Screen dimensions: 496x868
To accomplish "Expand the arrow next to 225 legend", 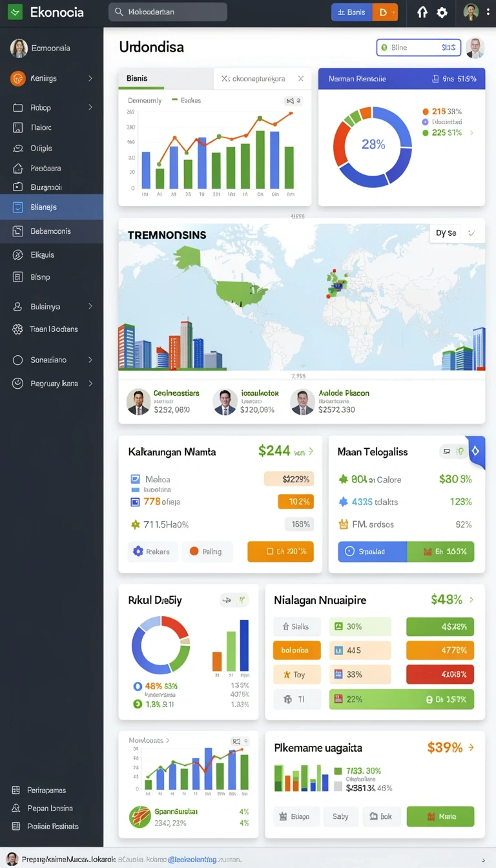I will (471, 132).
